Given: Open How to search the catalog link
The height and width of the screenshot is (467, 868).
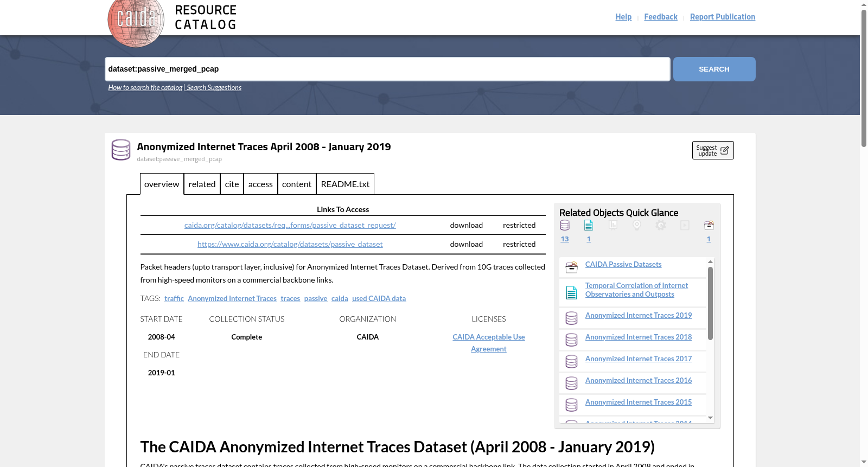Looking at the screenshot, I should (145, 87).
